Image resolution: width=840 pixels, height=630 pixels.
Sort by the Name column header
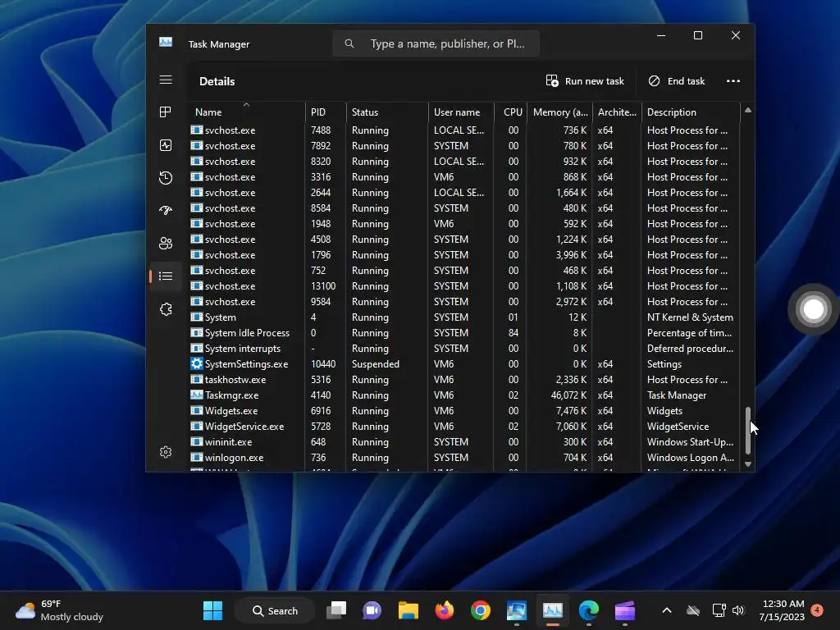pos(246,112)
